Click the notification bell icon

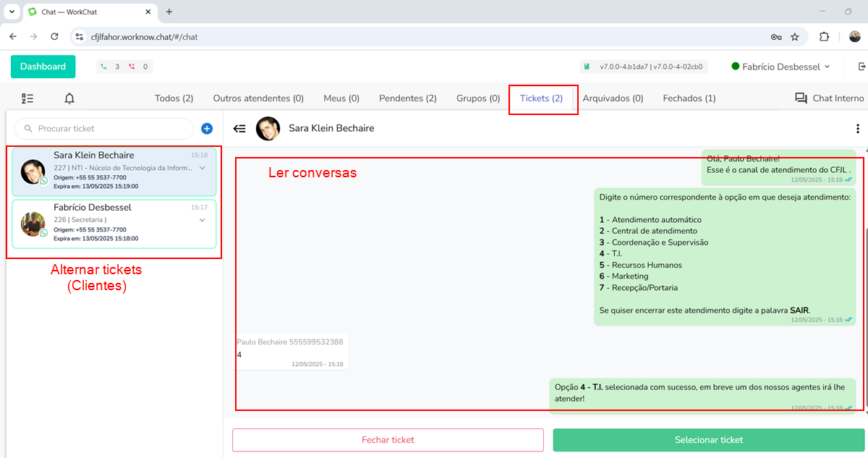point(69,98)
